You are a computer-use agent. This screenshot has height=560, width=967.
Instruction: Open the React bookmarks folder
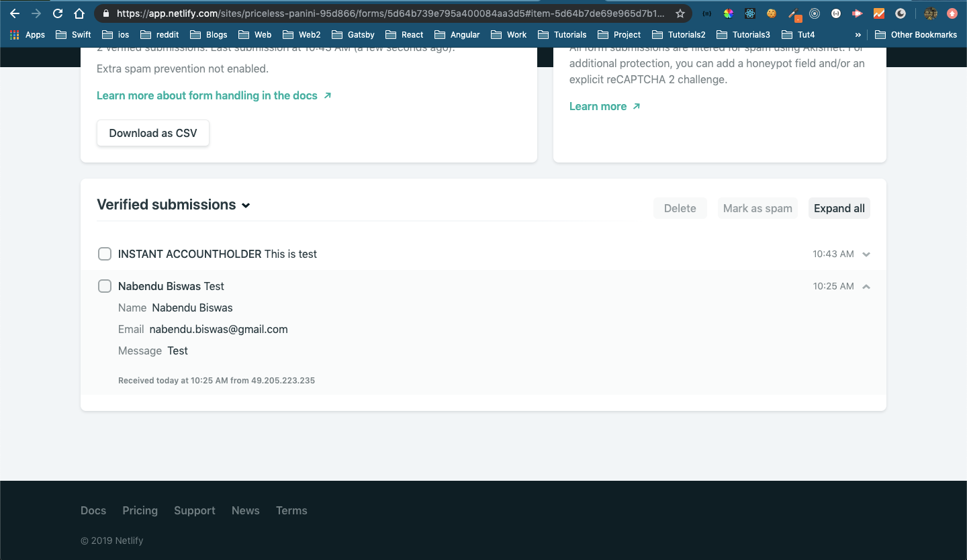(x=405, y=35)
